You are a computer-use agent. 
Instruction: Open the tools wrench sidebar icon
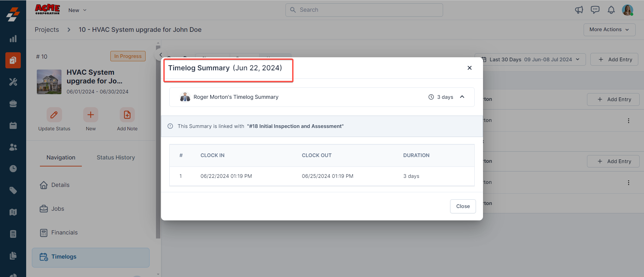(x=13, y=82)
